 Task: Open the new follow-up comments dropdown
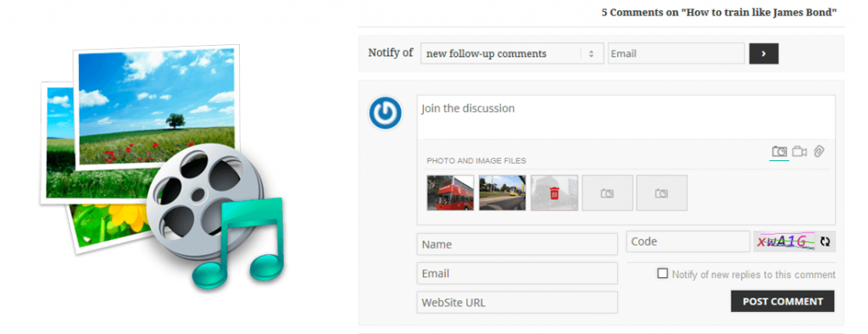[x=512, y=53]
